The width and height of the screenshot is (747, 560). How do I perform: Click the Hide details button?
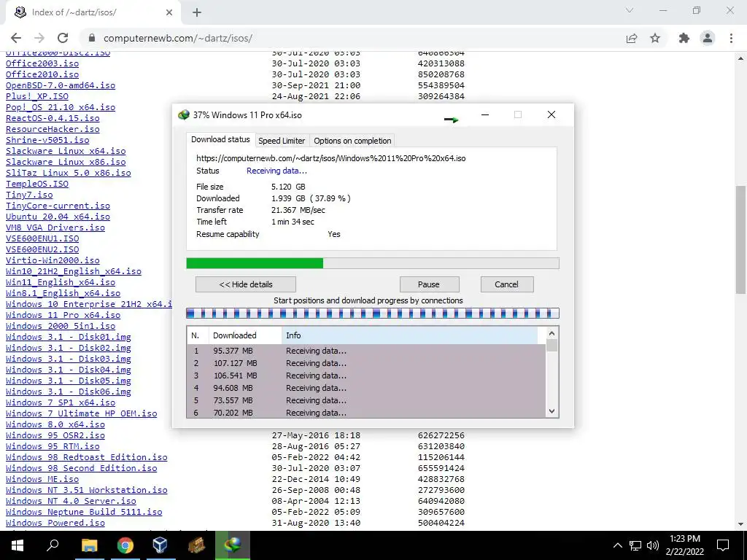coord(246,284)
